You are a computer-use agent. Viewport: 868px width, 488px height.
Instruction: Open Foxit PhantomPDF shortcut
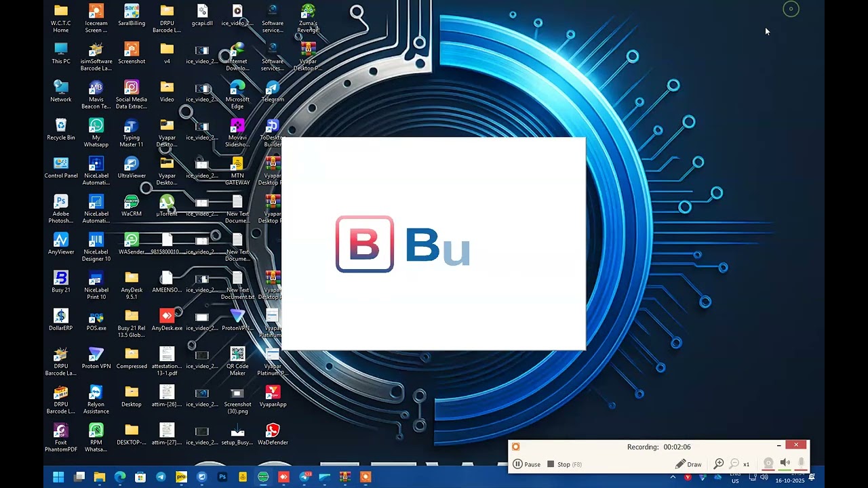61,436
